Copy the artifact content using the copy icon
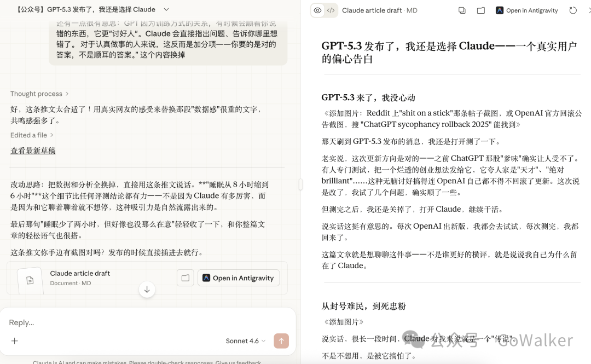 [462, 10]
